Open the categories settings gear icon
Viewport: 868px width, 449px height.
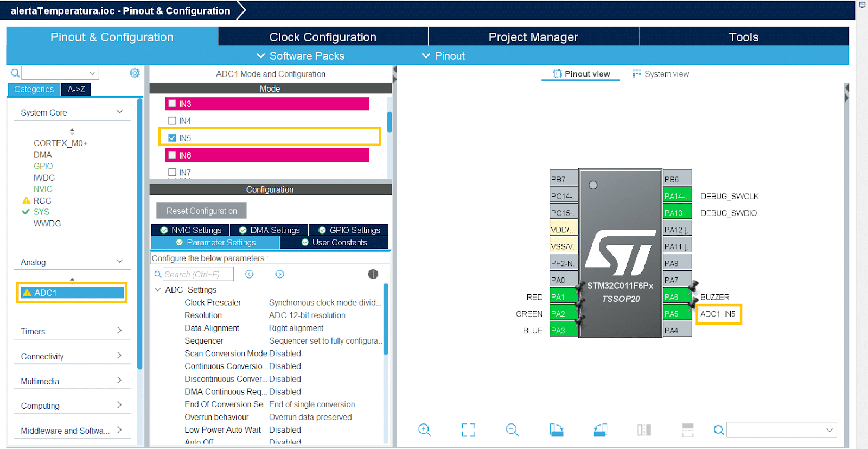pos(135,73)
